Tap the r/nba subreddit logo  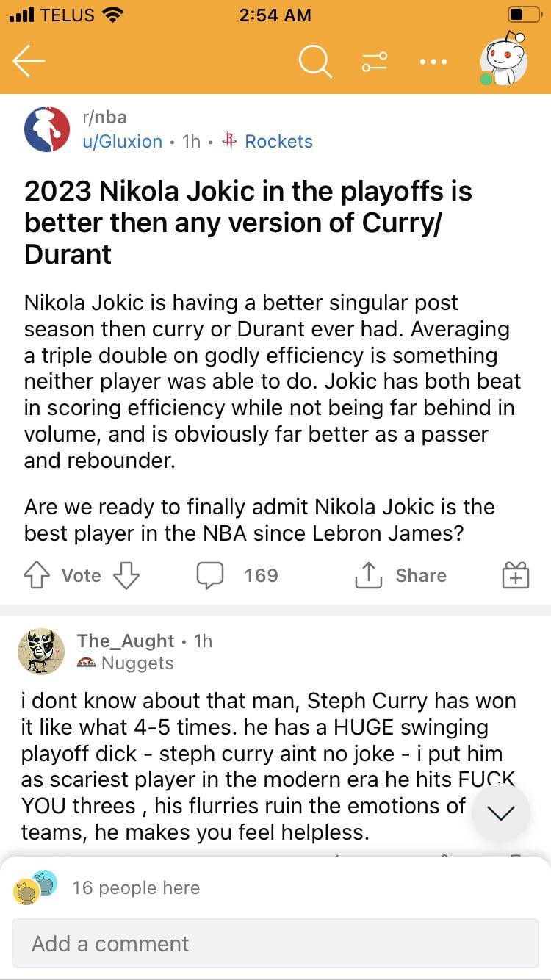tap(47, 129)
